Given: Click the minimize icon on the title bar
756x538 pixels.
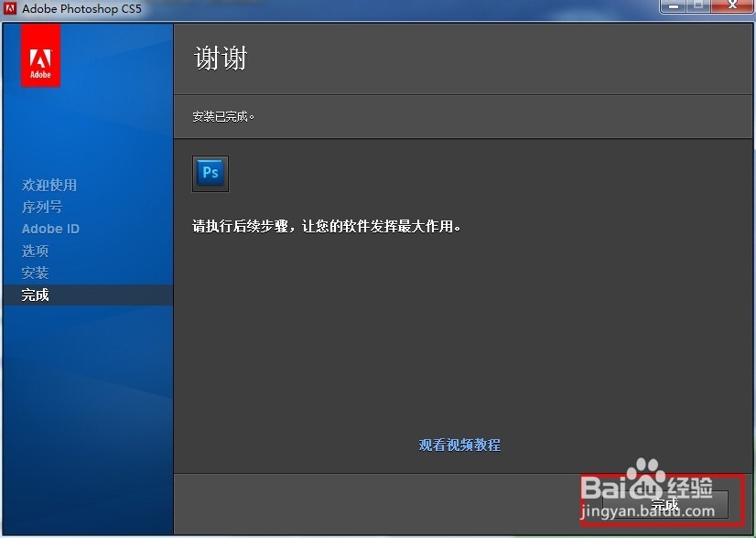Looking at the screenshot, I should [x=674, y=6].
